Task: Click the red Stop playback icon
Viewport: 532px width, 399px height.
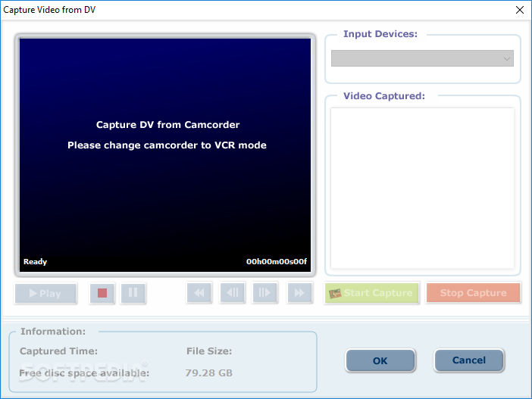Action: [102, 293]
